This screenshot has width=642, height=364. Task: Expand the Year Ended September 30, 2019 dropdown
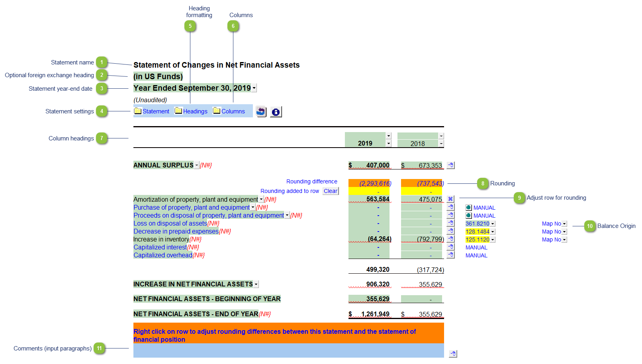254,88
